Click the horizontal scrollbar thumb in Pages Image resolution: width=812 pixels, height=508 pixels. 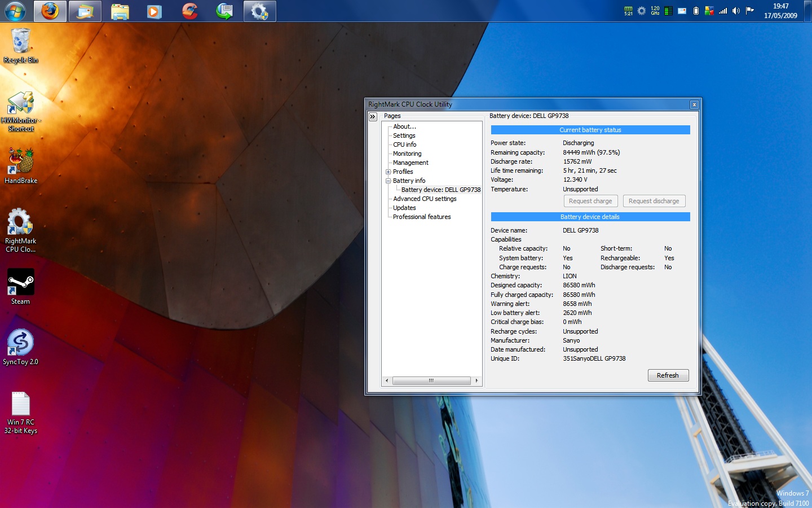tap(431, 380)
